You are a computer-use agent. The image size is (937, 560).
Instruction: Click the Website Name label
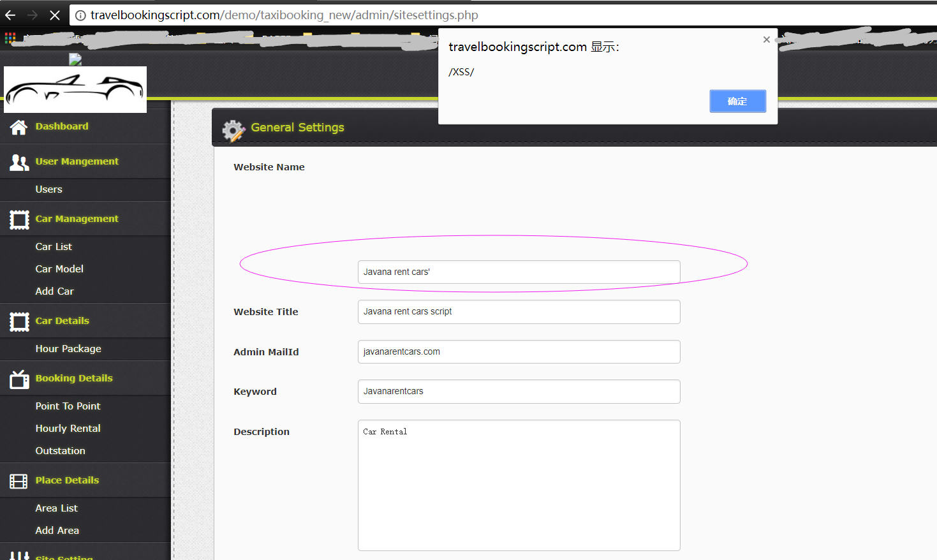coord(269,167)
